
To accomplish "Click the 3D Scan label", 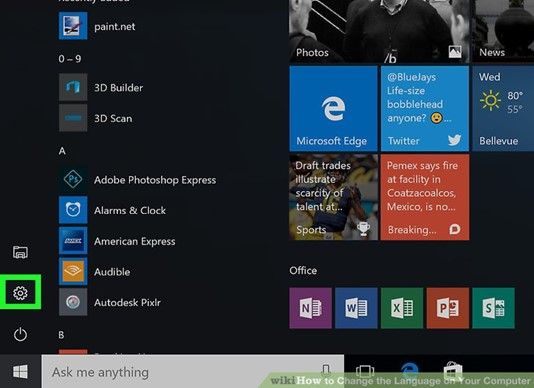I will 113,119.
